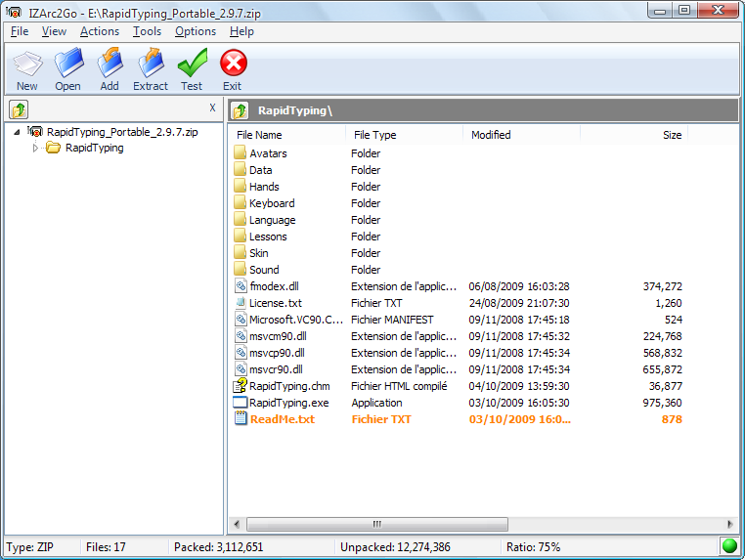Click the Add files toolbar icon

click(110, 63)
